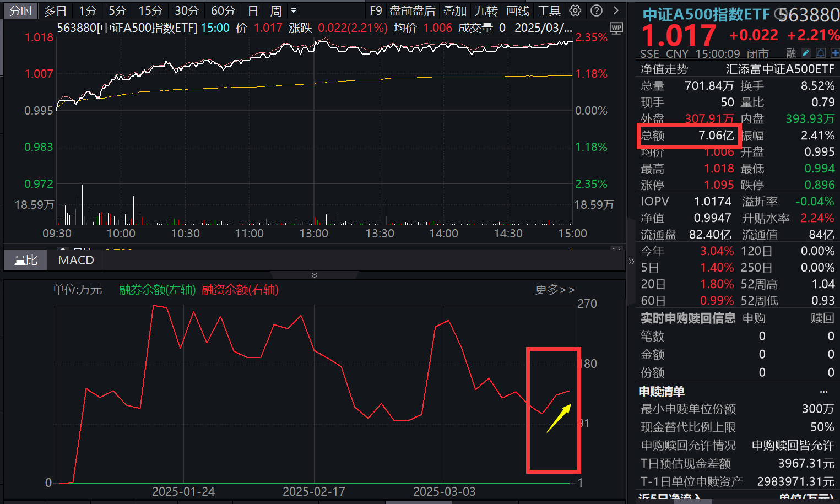This screenshot has height=504, width=840.
Task: Click the 融 margin trading indicator
Action: coord(790,53)
